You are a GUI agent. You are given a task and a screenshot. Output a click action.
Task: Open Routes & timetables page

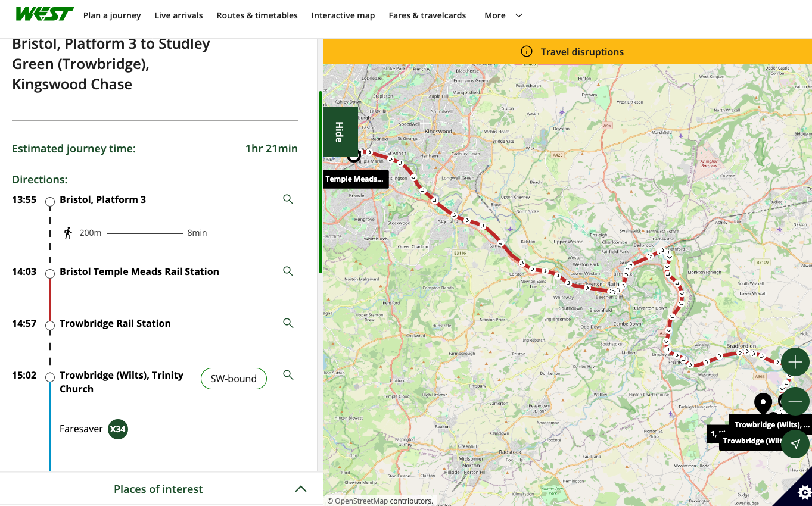pos(257,15)
